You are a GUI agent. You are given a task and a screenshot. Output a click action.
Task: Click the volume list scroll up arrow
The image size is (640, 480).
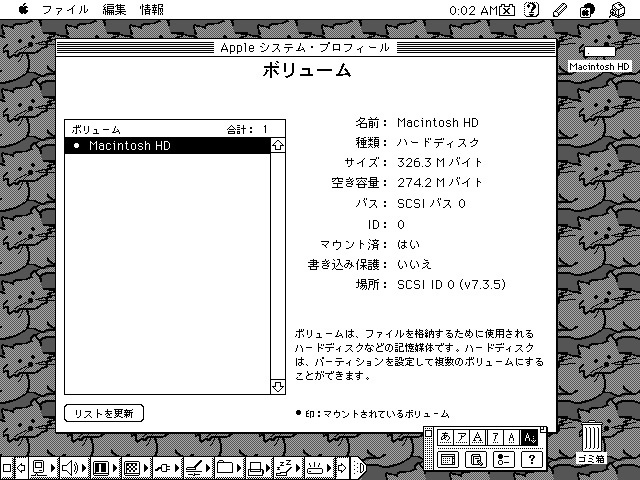coord(278,145)
